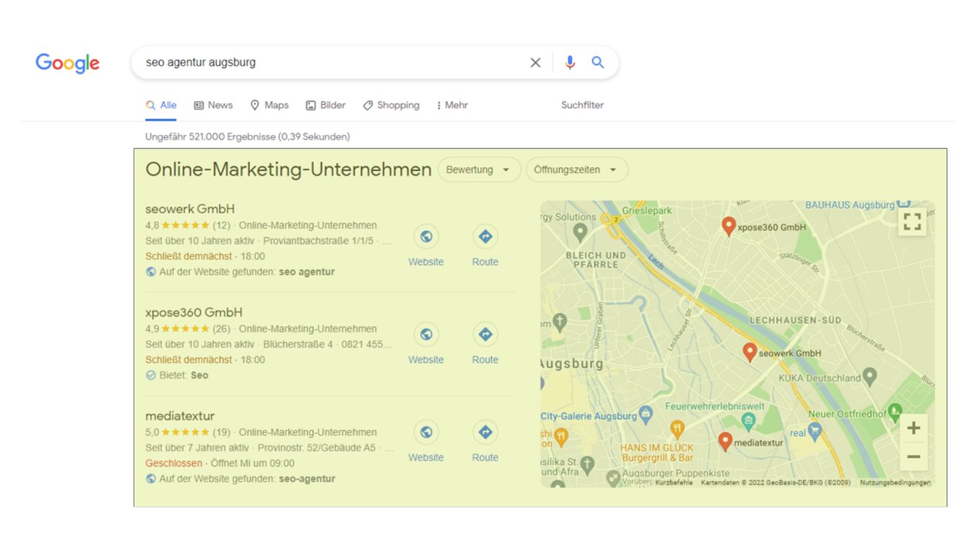
Task: Click Online-Marketing-Unternehmen heading
Action: point(288,170)
